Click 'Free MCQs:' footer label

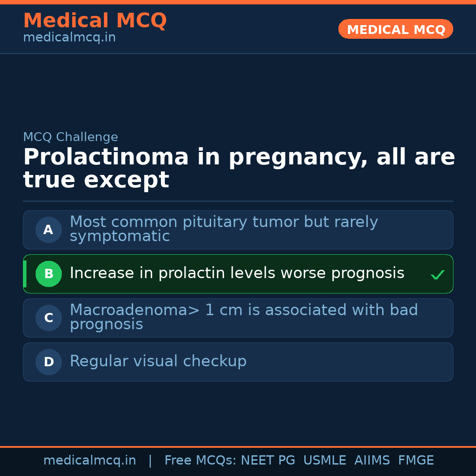coord(200,461)
